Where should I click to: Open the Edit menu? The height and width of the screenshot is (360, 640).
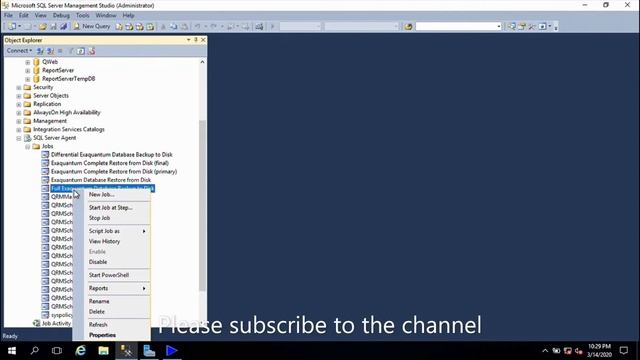pyautogui.click(x=24, y=15)
